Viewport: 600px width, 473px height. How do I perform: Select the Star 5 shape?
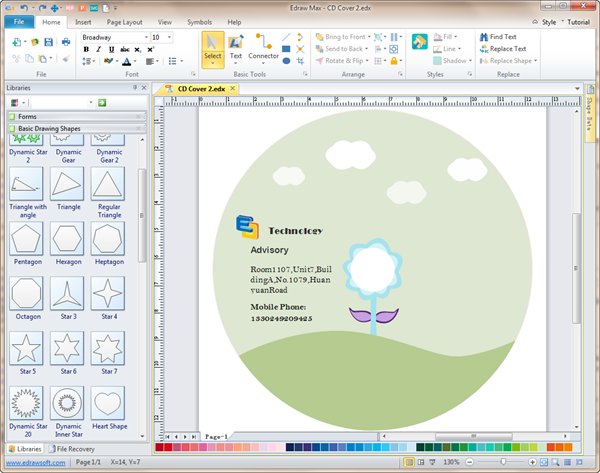click(26, 350)
